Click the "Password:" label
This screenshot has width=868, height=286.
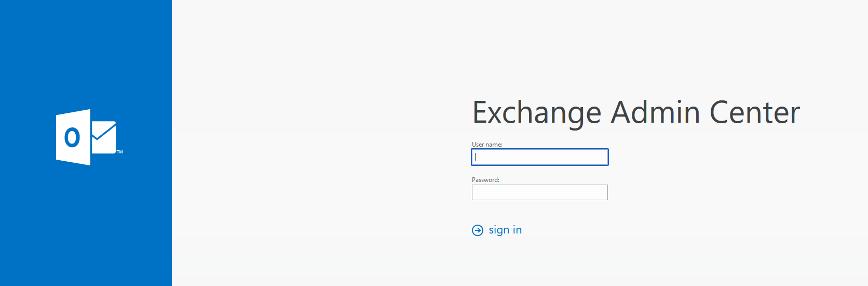(x=485, y=180)
